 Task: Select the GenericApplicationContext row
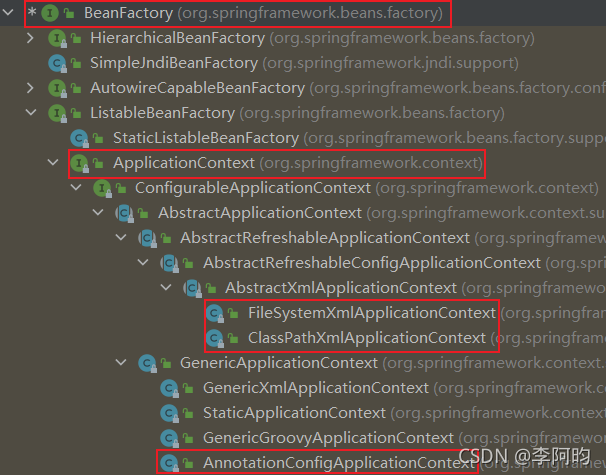click(303, 363)
